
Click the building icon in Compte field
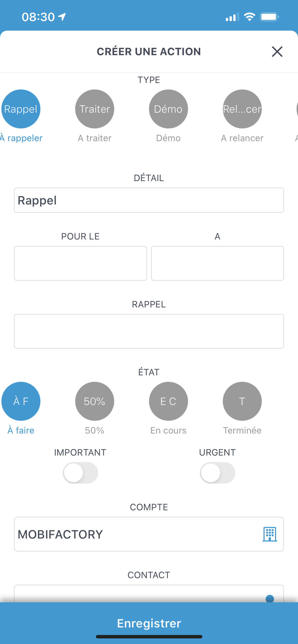point(269,534)
